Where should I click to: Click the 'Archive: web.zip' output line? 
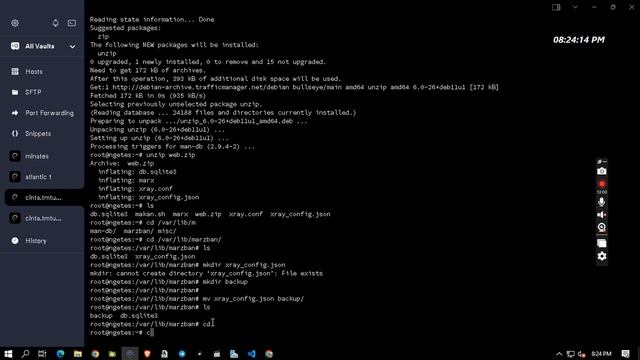[122, 163]
